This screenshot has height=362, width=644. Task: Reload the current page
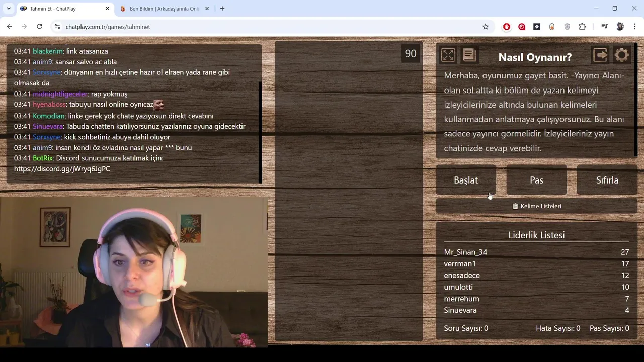pyautogui.click(x=39, y=27)
